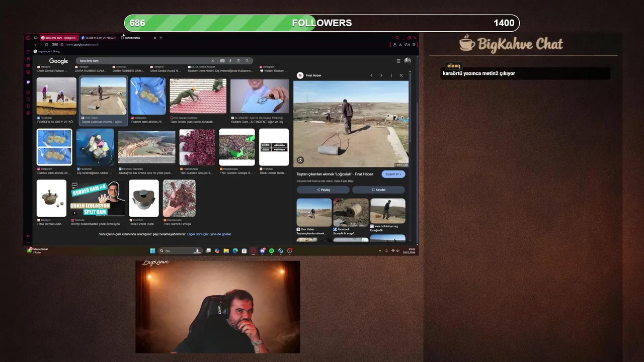Open Microsoft Store from taskbar

coord(244,250)
